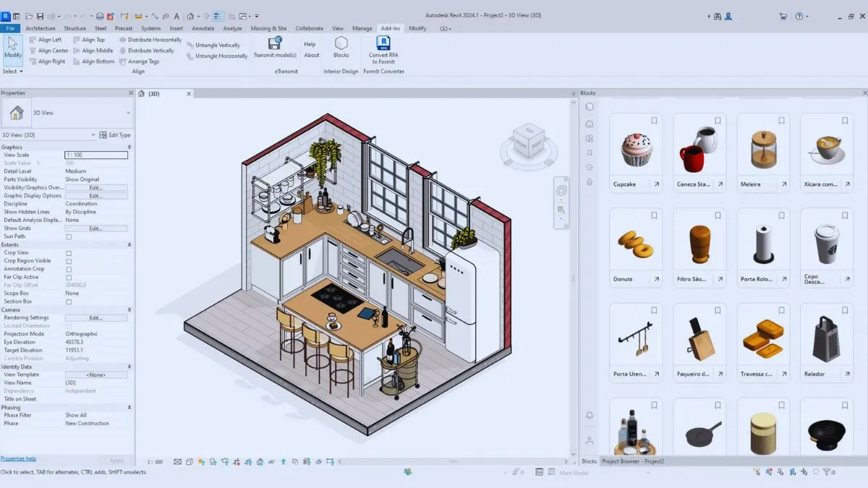The width and height of the screenshot is (868, 488).
Task: Choose Distribute Horizontally
Action: tap(150, 40)
